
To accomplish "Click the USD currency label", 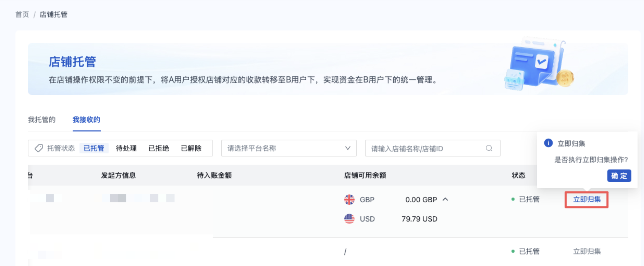I will tap(367, 219).
